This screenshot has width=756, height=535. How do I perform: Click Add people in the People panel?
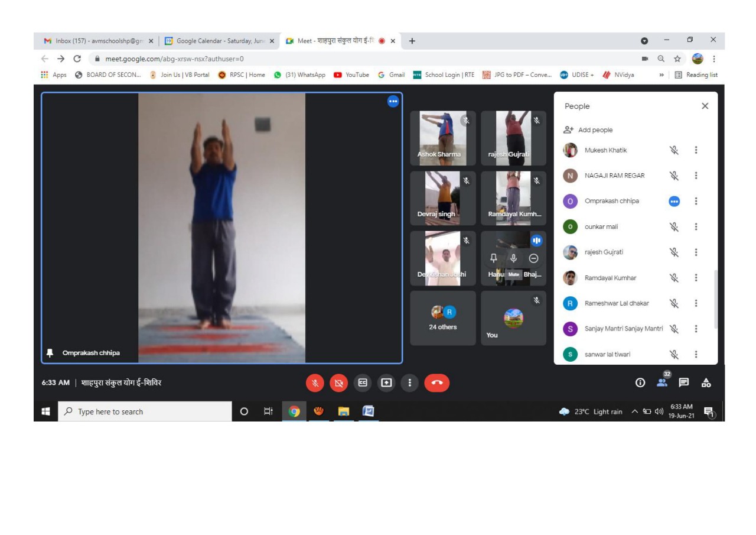pos(588,130)
